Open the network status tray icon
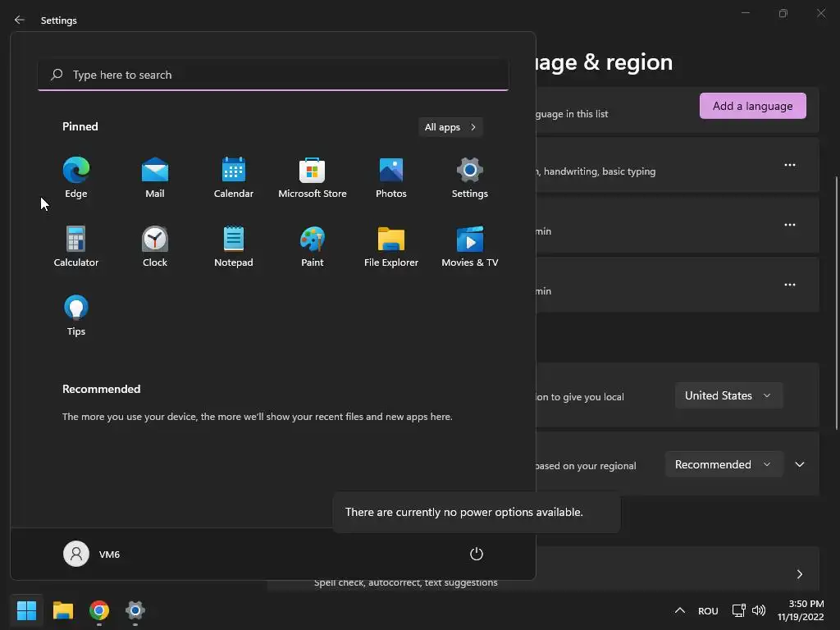 (739, 610)
